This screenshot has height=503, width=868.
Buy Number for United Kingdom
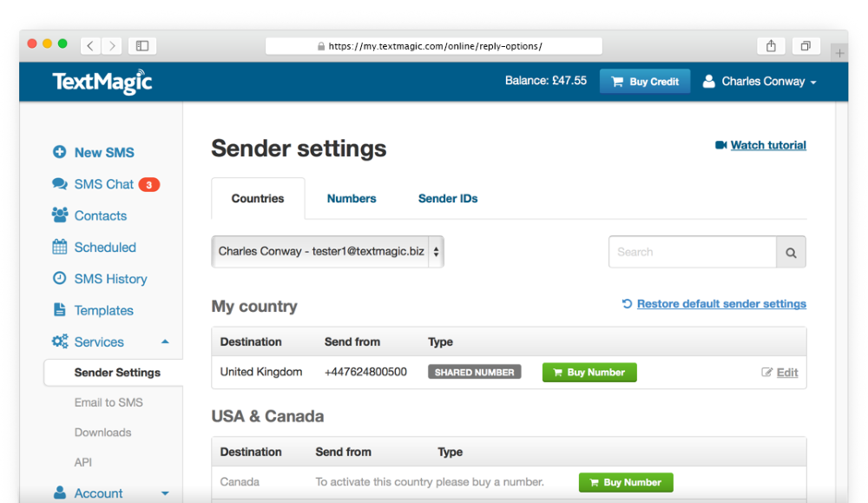tap(589, 373)
